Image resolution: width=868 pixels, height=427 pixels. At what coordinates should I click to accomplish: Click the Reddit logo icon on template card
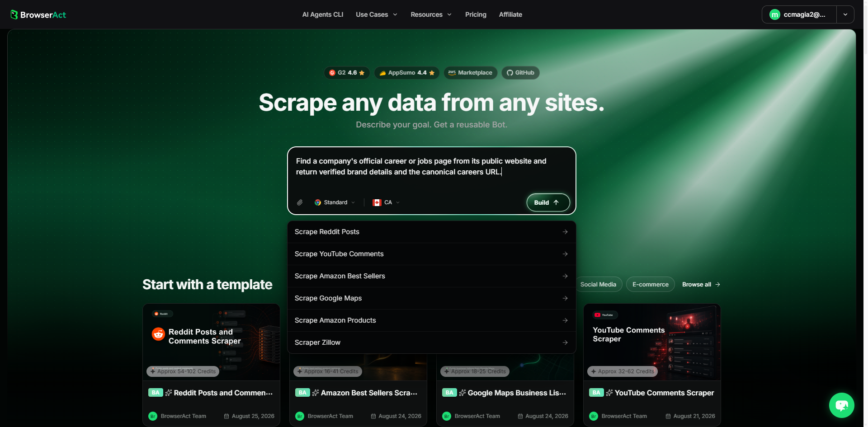click(x=158, y=334)
